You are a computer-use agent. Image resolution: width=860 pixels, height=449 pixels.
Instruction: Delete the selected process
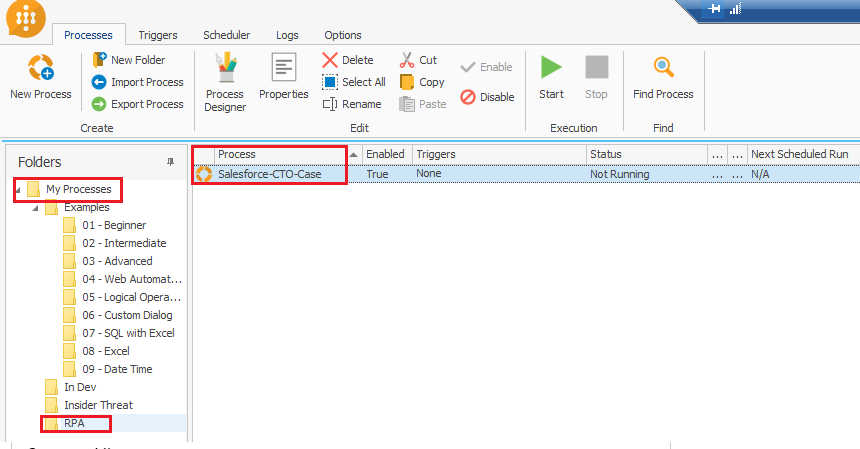pos(348,60)
